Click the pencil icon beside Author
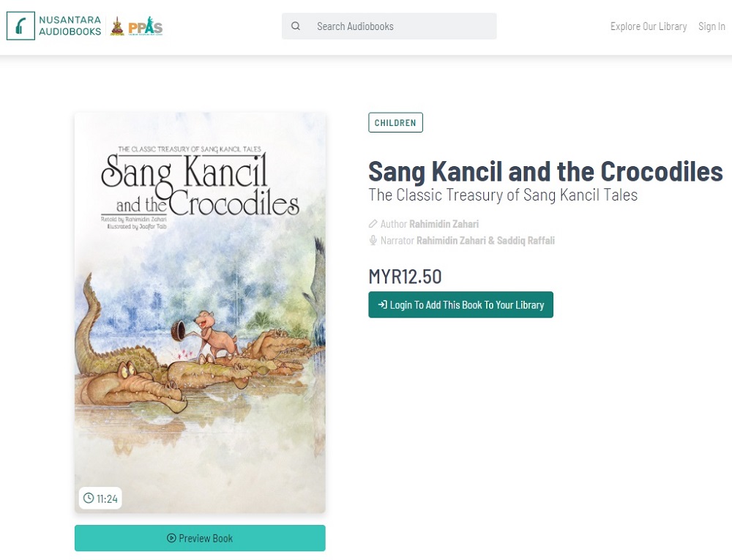This screenshot has height=560, width=732. (x=373, y=224)
